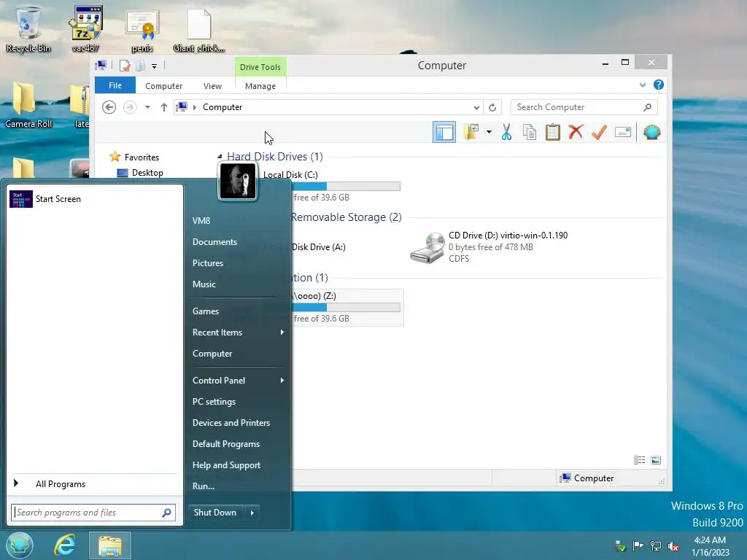The image size is (747, 560).
Task: Refresh the Computer address bar
Action: pyautogui.click(x=492, y=107)
